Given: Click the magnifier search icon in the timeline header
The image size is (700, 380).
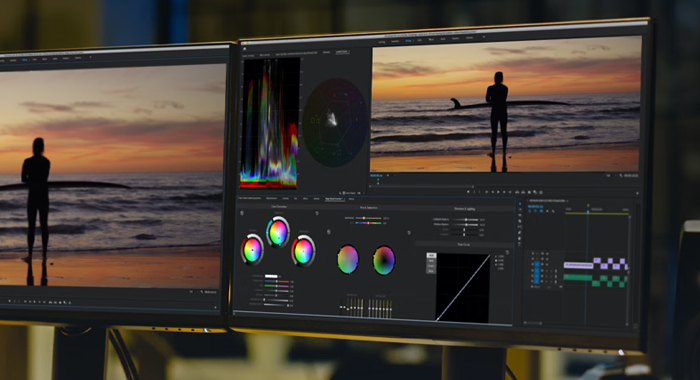Looking at the screenshot, I should [553, 211].
